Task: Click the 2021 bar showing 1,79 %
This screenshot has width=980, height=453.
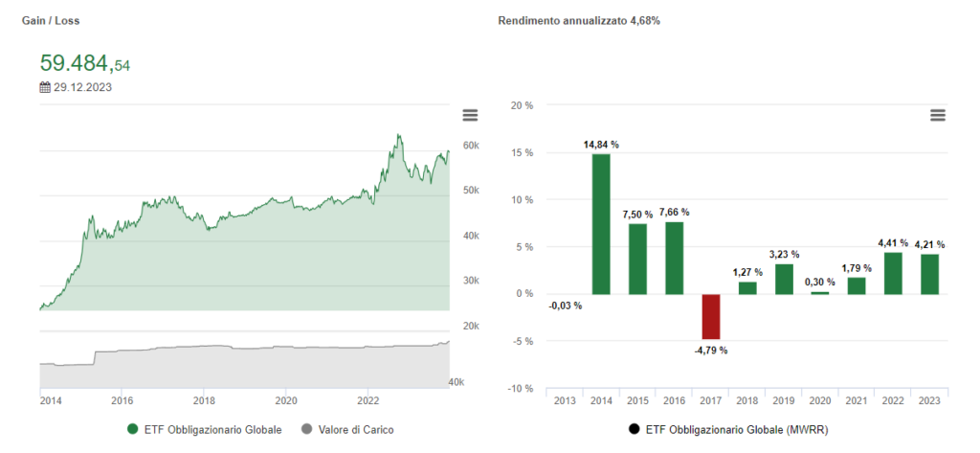Action: pos(857,285)
